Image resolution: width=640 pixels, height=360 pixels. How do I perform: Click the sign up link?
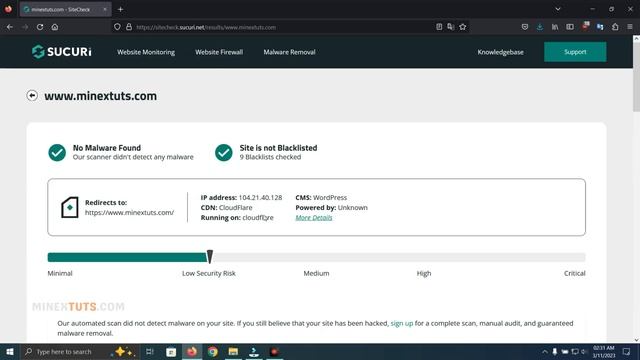402,323
